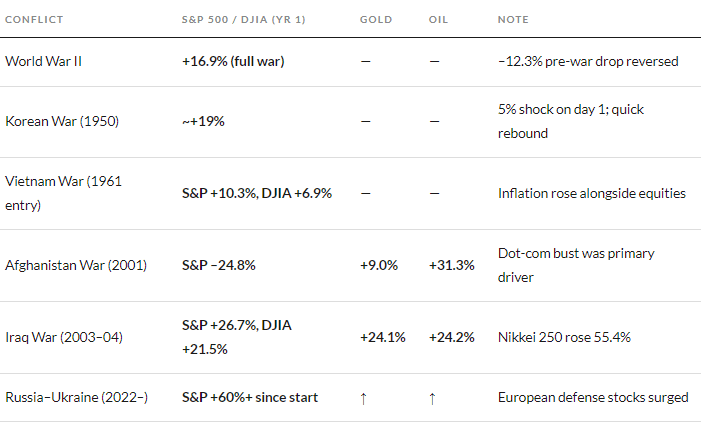Click the S&P +60%+ since start cell
Screen dimensions: 701x425
[x=250, y=398]
